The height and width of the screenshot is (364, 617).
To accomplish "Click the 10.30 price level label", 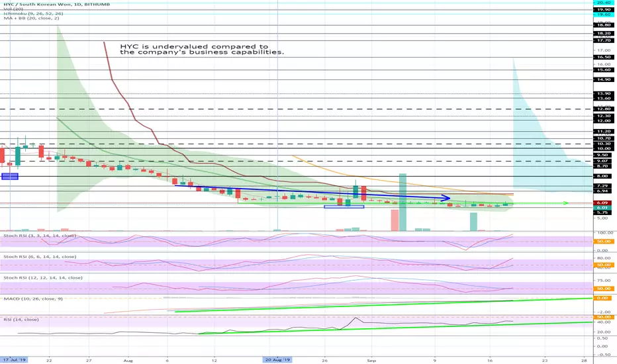I will coord(604,144).
